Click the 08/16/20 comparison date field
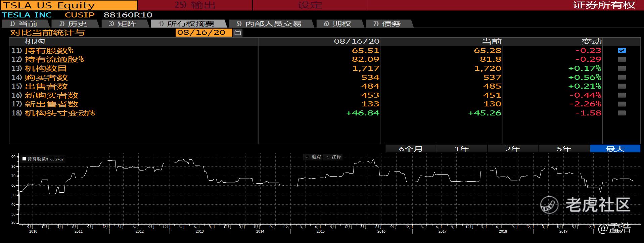The image size is (644, 243). click(x=204, y=33)
